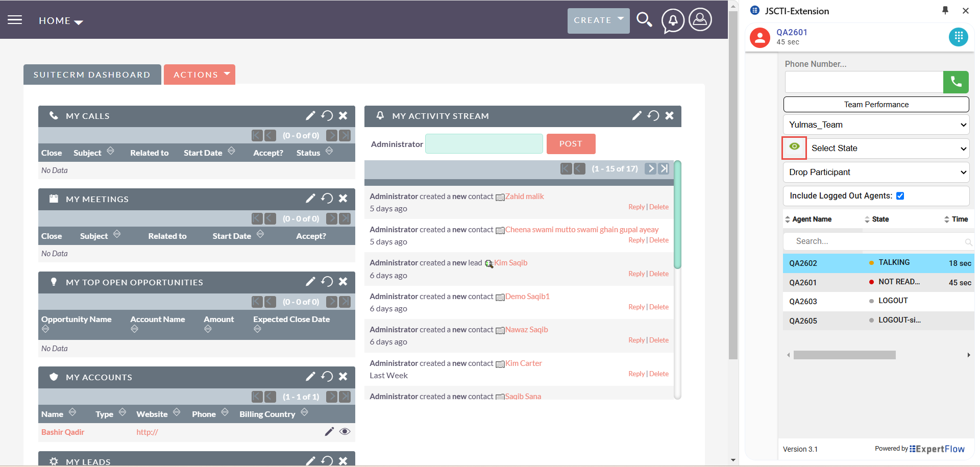Toggle Include Logged Out Agents checkbox
Image resolution: width=980 pixels, height=467 pixels.
point(900,196)
